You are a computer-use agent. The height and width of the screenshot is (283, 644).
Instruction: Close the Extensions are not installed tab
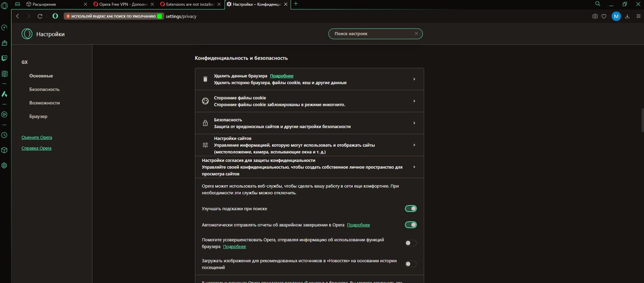pos(219,4)
